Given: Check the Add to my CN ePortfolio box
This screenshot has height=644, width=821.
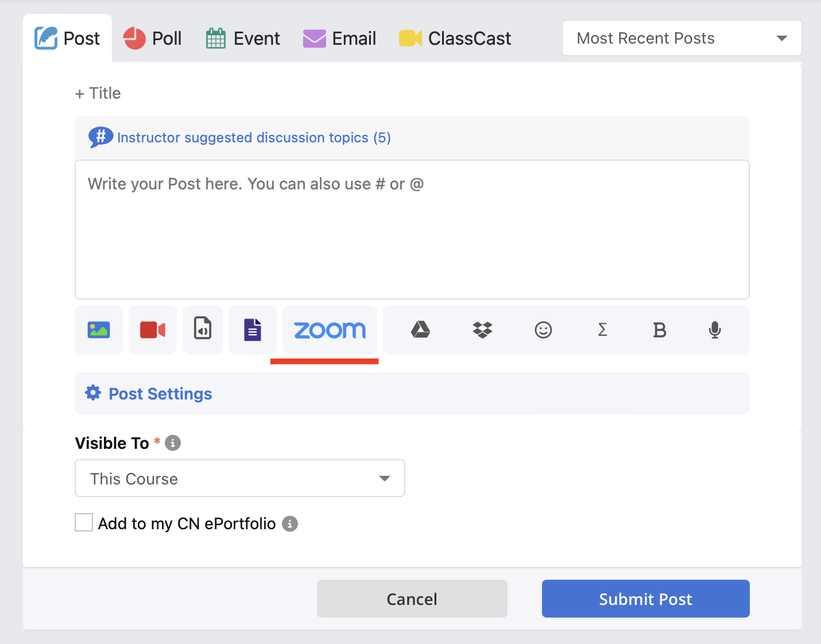Looking at the screenshot, I should pos(84,523).
